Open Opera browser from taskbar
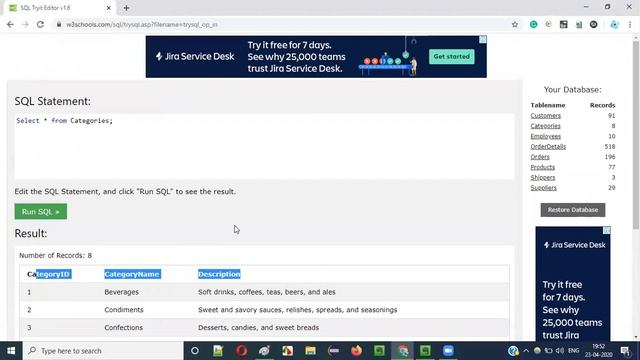This screenshot has height=360, width=640. [x=241, y=351]
